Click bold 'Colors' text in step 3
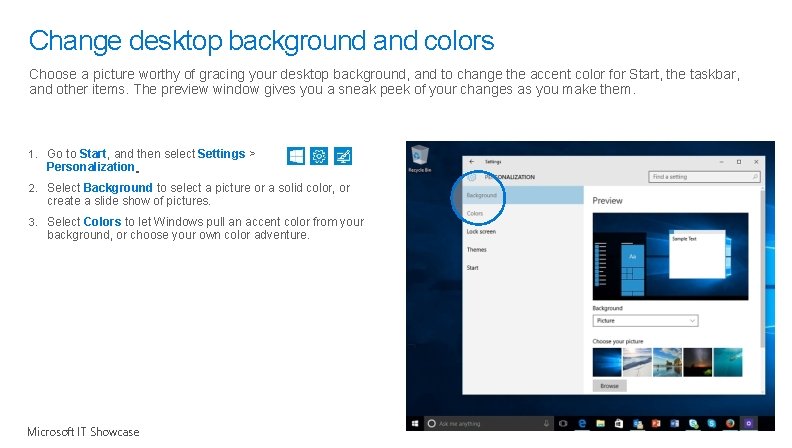The height and width of the screenshot is (448, 792). coord(102,222)
